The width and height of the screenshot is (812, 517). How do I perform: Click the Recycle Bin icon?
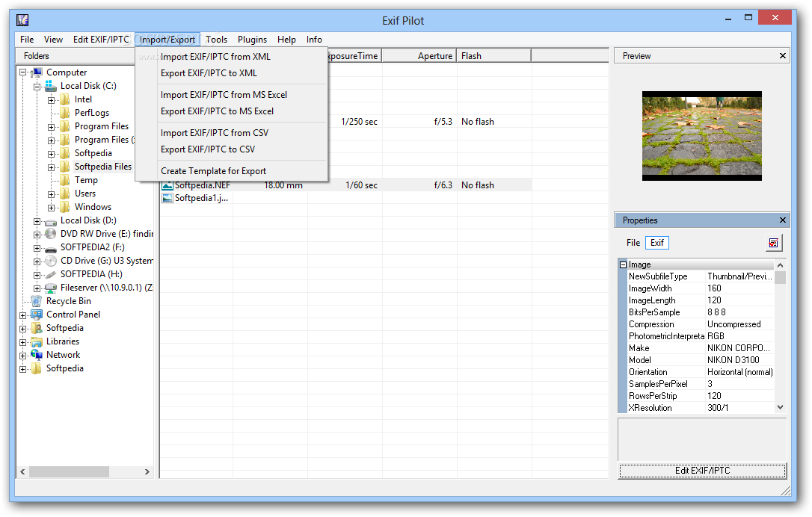[x=37, y=301]
